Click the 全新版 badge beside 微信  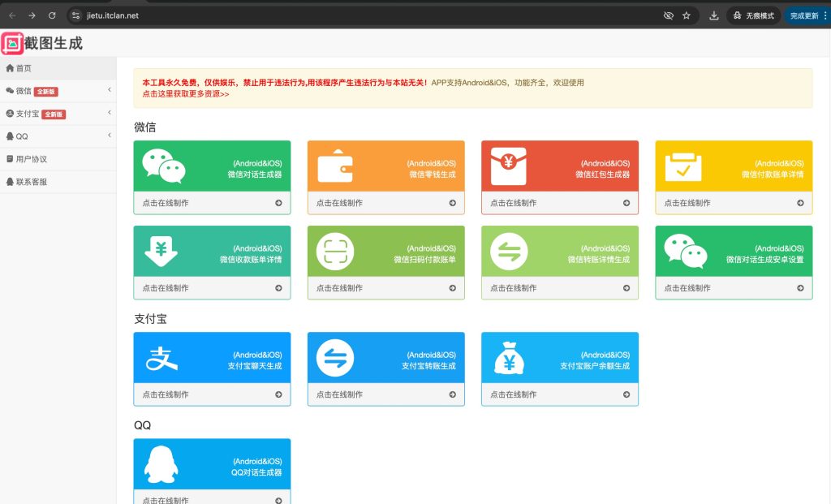pyautogui.click(x=46, y=92)
